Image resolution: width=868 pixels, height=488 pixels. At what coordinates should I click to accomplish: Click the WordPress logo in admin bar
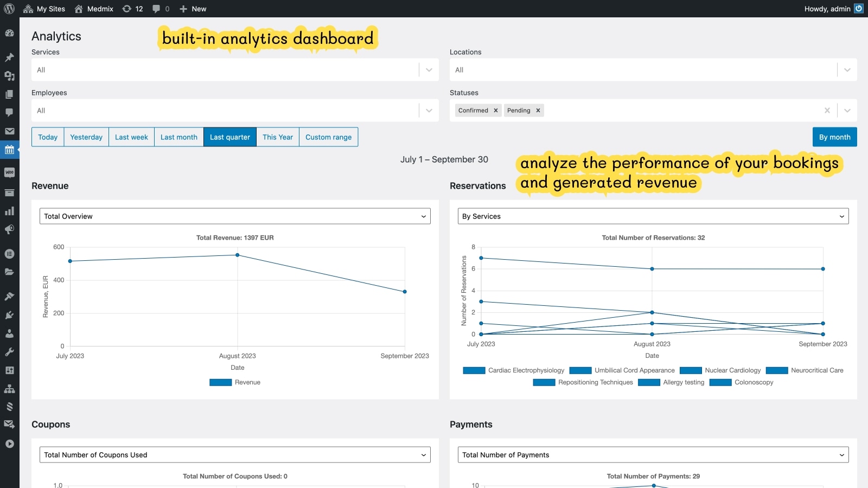9,9
